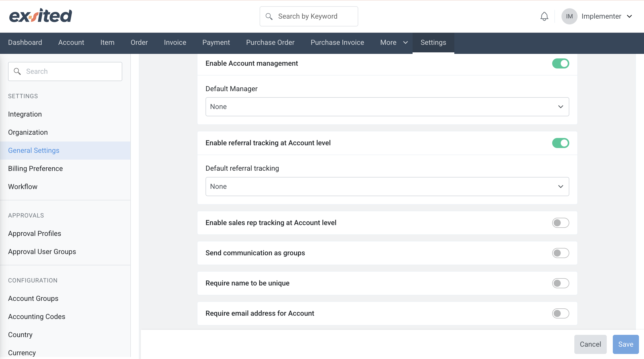The height and width of the screenshot is (359, 644).
Task: Select the Settings navigation tab
Action: [x=433, y=43]
